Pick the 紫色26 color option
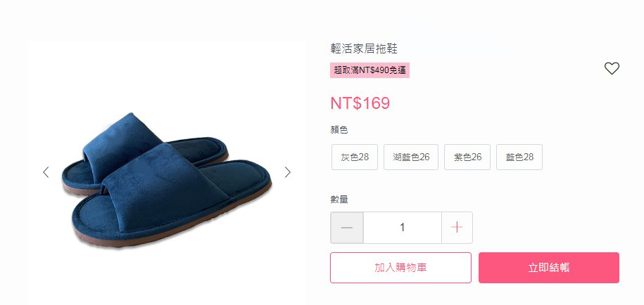Image resolution: width=644 pixels, height=305 pixels. coord(467,157)
